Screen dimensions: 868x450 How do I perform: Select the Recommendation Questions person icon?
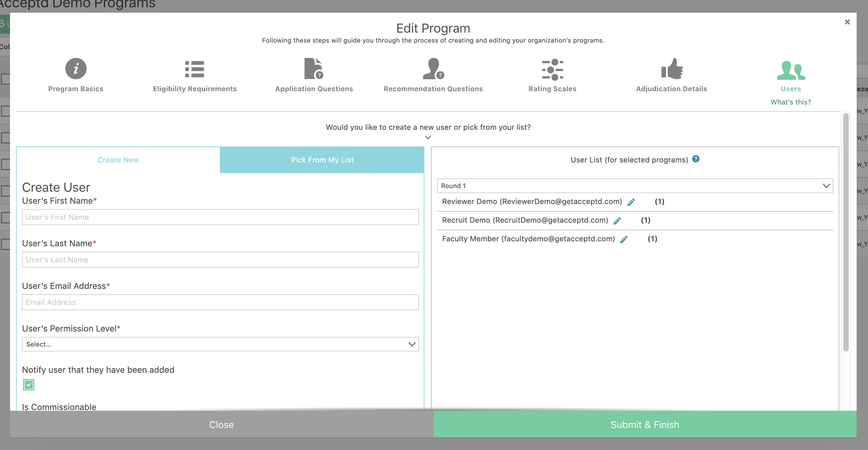(433, 69)
